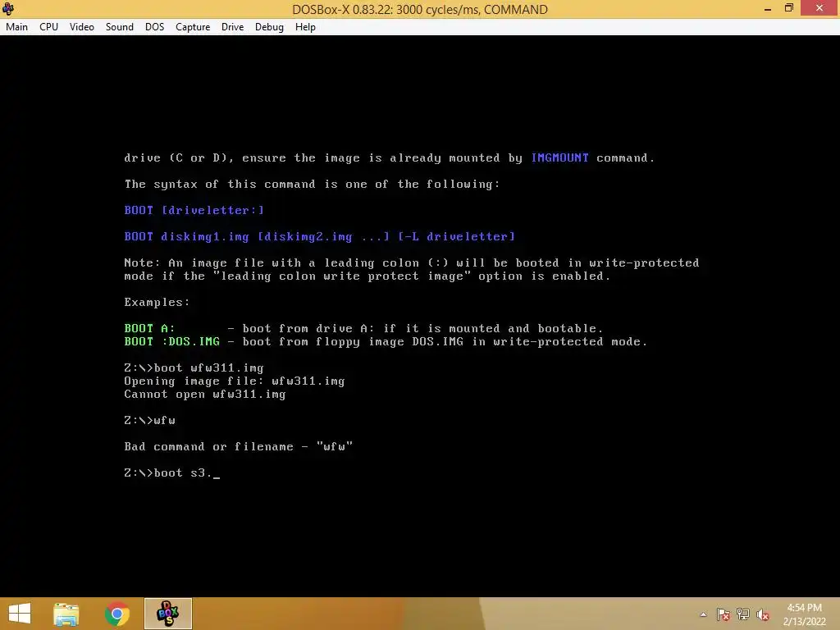Restore down the DOSBox-X window
This screenshot has width=840, height=630.
(788, 8)
